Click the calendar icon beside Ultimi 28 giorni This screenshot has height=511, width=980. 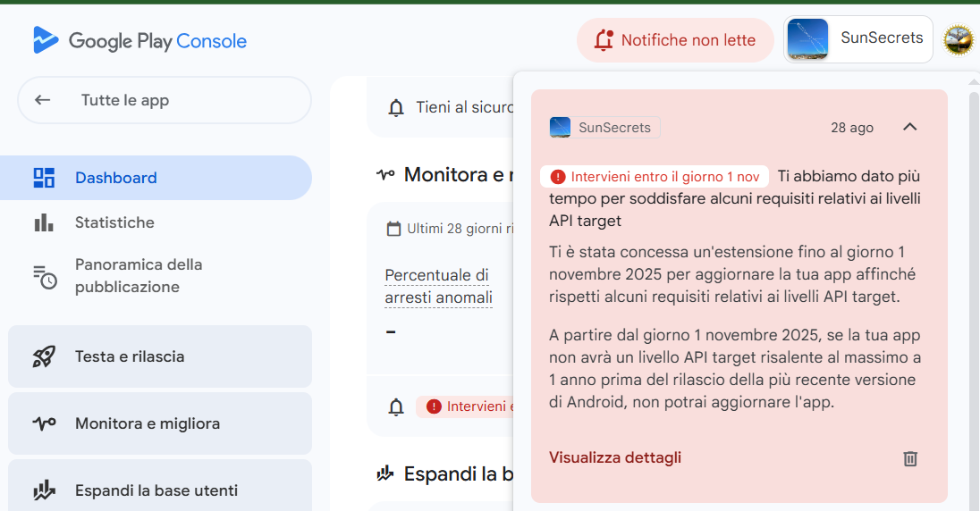(393, 229)
